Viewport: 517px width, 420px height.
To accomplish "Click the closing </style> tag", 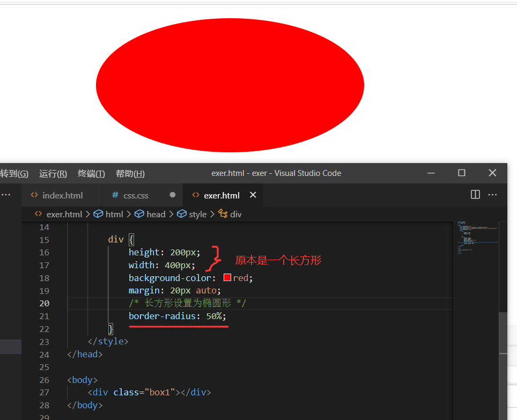I will 108,341.
